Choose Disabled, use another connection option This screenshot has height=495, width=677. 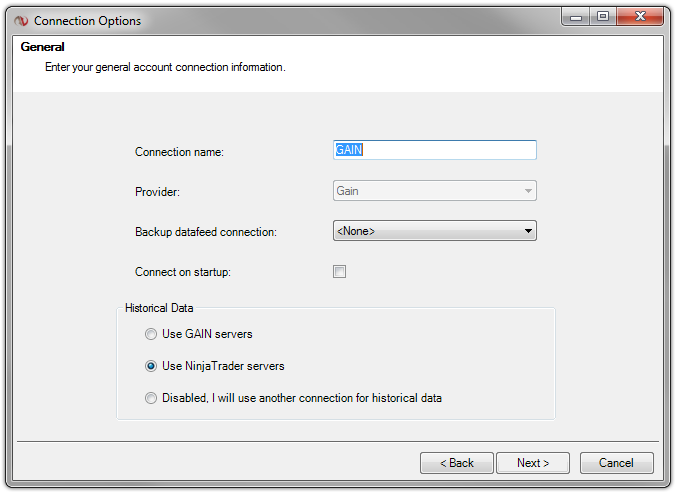151,398
